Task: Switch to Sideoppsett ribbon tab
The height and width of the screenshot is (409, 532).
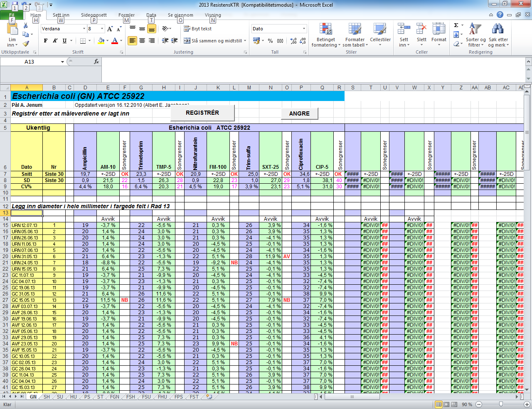Action: pos(94,15)
